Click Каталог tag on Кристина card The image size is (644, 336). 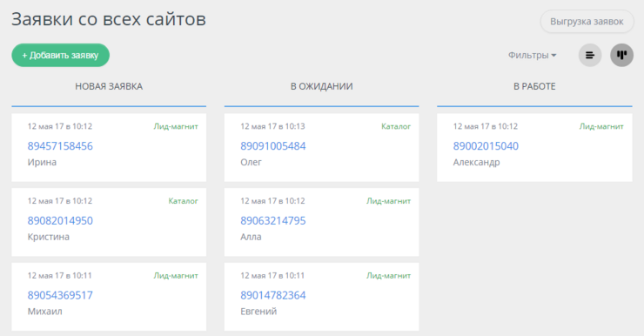(183, 201)
